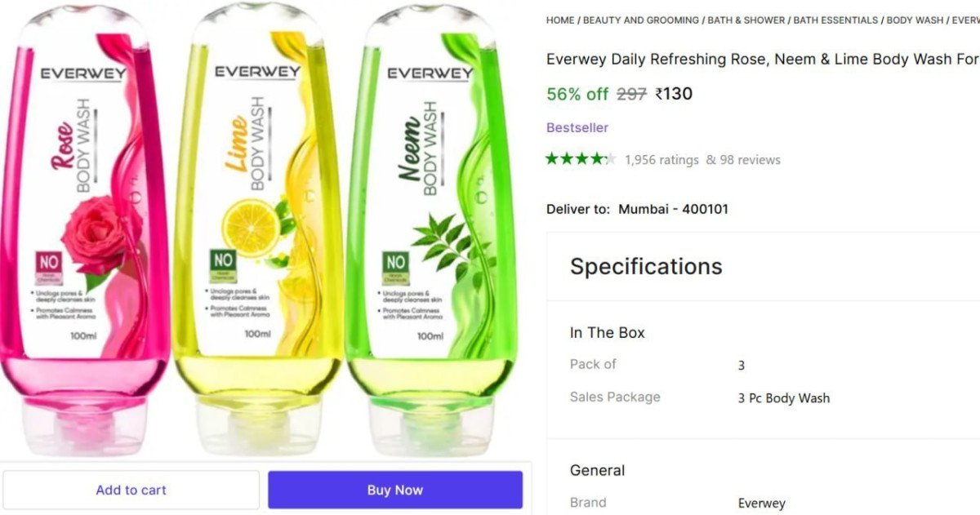Screen dimensions: 980x515
Task: Click the product title for Everwey body wash
Action: tap(759, 59)
